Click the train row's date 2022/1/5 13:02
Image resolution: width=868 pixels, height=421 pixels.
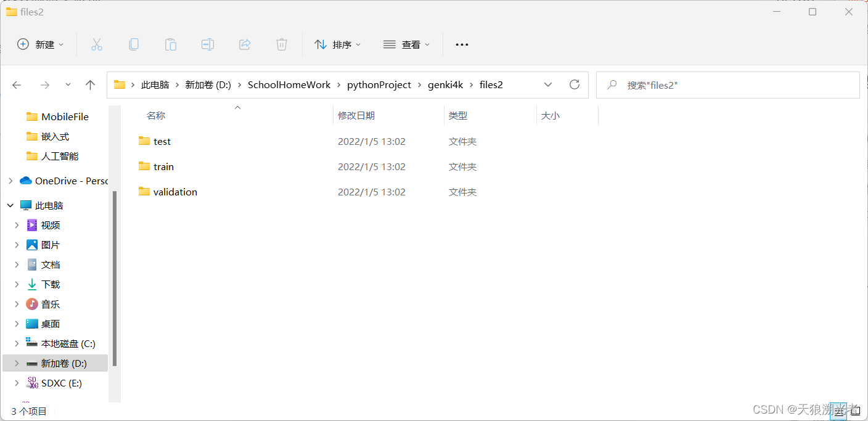tap(372, 166)
